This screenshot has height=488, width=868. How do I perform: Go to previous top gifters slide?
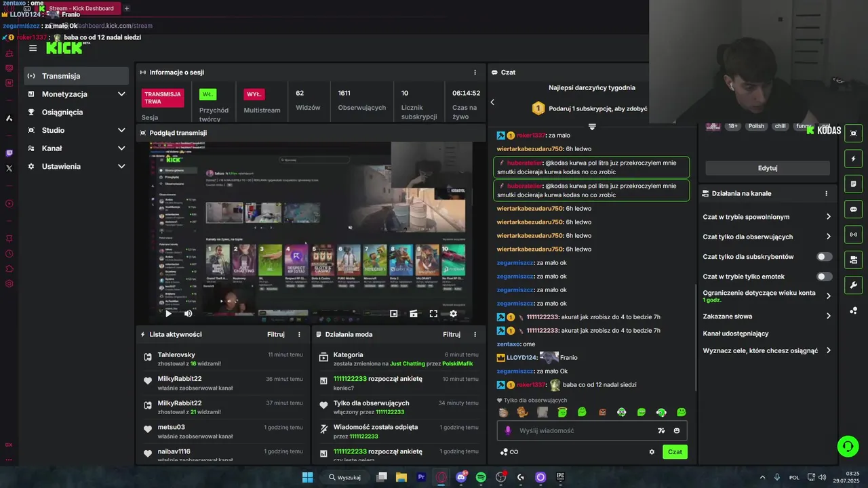[492, 102]
